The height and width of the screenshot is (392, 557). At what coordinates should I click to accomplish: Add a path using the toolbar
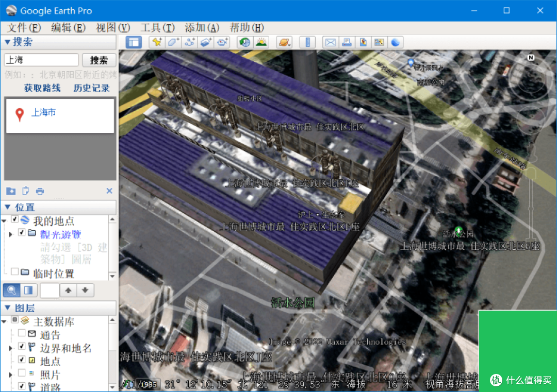pos(189,43)
